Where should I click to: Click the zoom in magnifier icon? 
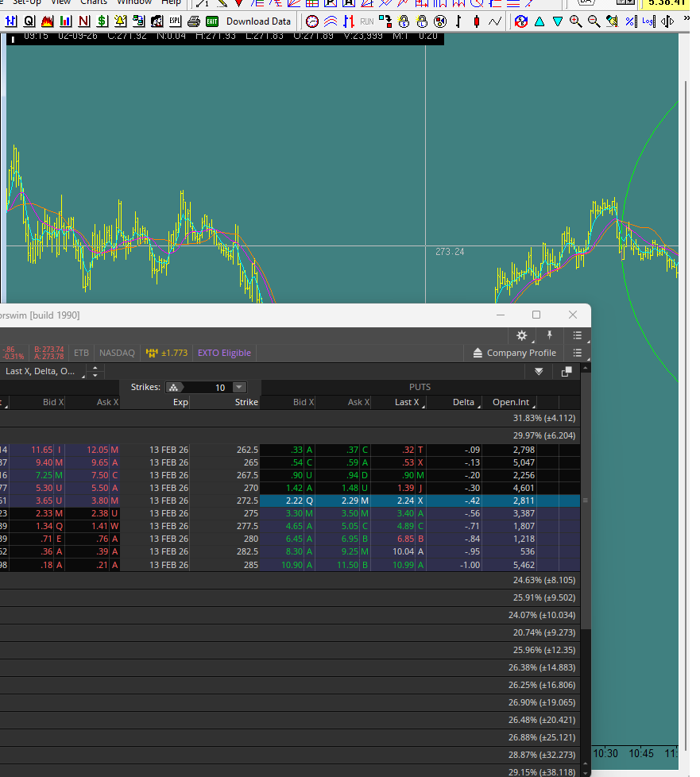pos(576,21)
